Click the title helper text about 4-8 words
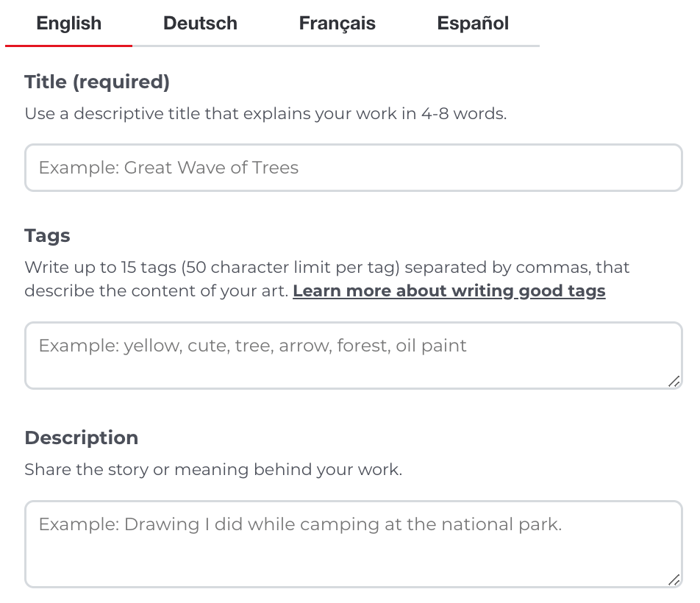This screenshot has width=700, height=603. tap(265, 114)
